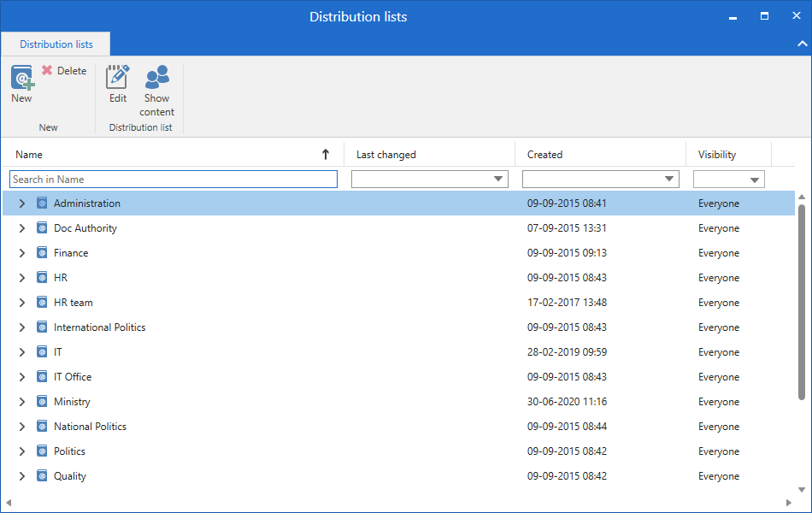Click the Finance list icon
The width and height of the screenshot is (812, 513).
[x=43, y=253]
